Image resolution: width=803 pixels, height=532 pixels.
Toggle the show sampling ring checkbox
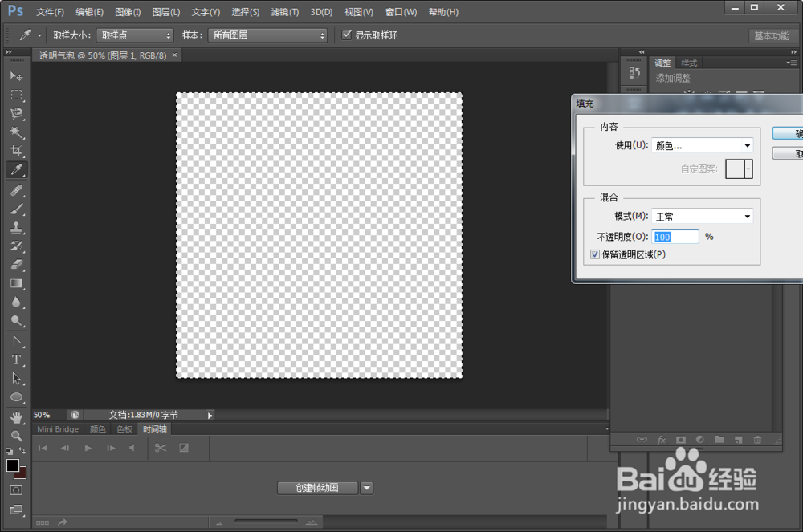click(347, 35)
